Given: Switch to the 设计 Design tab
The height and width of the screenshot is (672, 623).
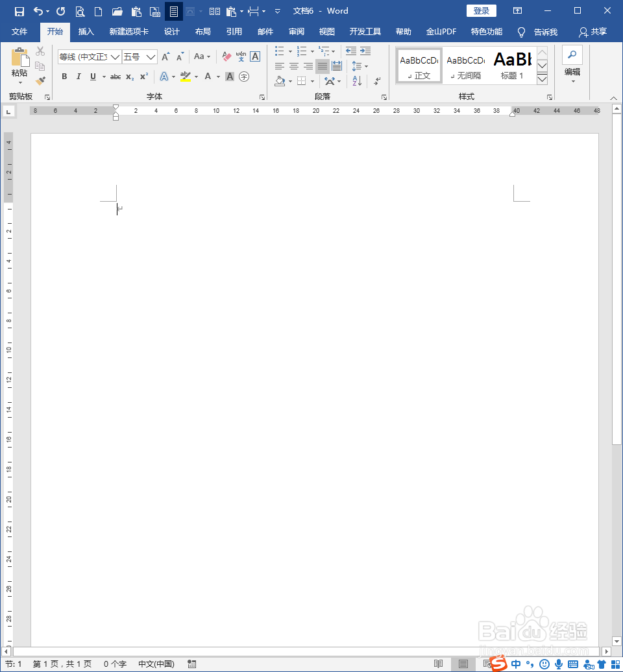Looking at the screenshot, I should (x=171, y=32).
